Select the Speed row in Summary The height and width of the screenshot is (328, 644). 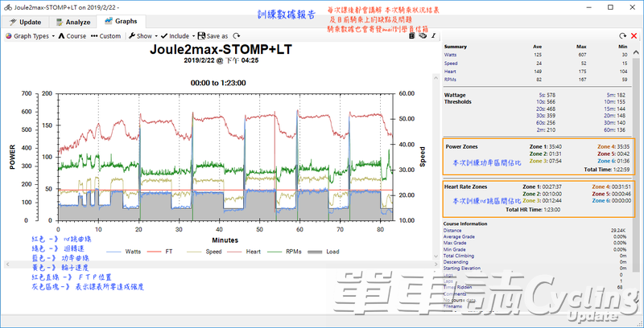537,64
